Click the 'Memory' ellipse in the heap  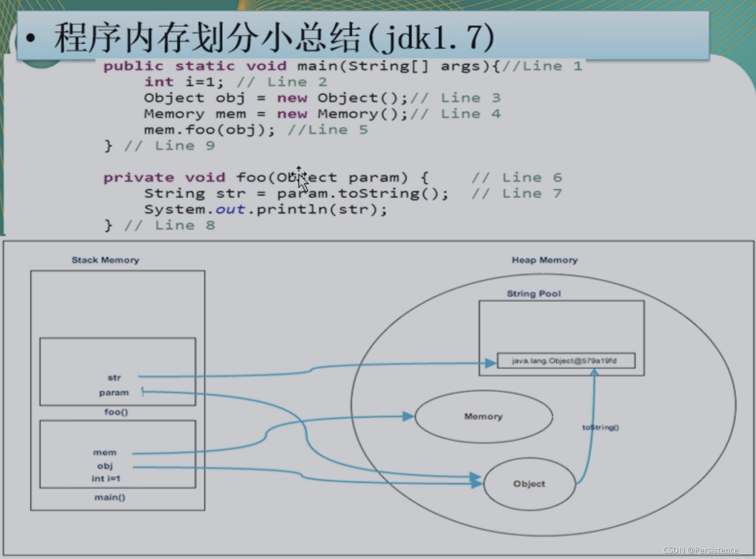[x=484, y=416]
